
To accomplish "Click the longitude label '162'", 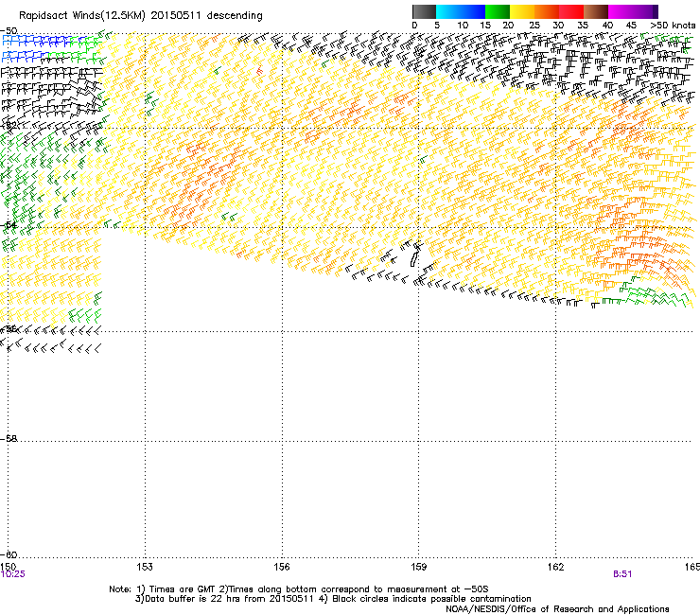I will coord(555,567).
